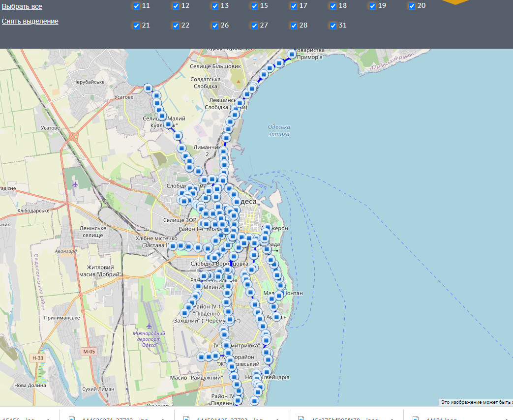The width and height of the screenshot is (513, 420).
Task: Uncheck the route 21 checkbox
Action: click(x=136, y=26)
